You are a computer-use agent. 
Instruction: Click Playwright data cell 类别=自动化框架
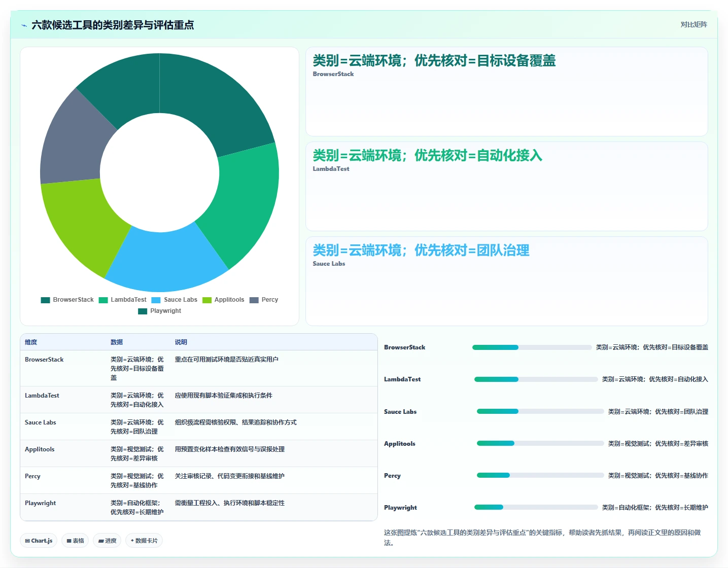[137, 508]
